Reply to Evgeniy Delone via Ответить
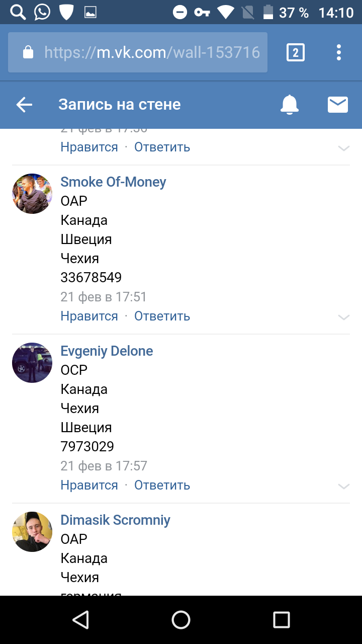The width and height of the screenshot is (362, 644). pos(162,485)
